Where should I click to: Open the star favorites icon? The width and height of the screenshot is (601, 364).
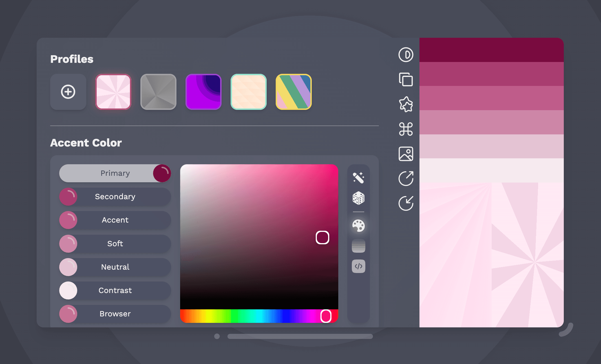point(406,104)
